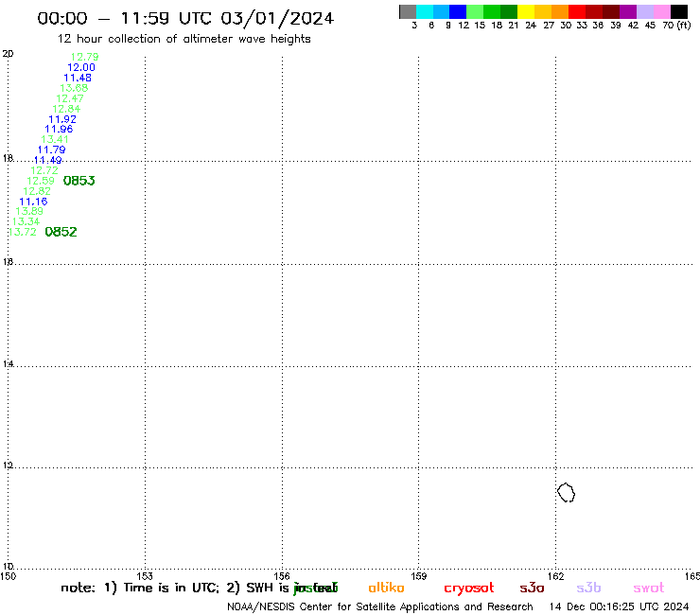Viewport: 700px width, 615px height.
Task: Click the wave height value 11.48
Action: (78, 78)
